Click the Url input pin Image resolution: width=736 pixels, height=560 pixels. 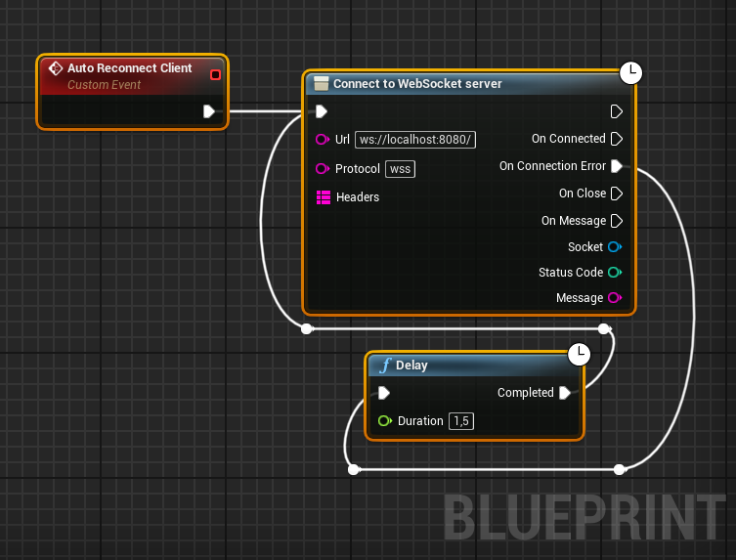pyautogui.click(x=323, y=140)
